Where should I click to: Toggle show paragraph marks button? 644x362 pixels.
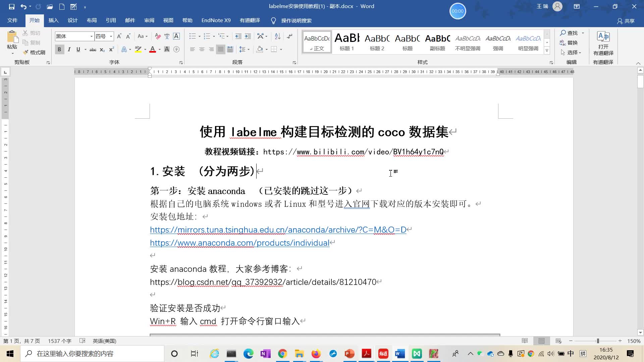coord(289,36)
